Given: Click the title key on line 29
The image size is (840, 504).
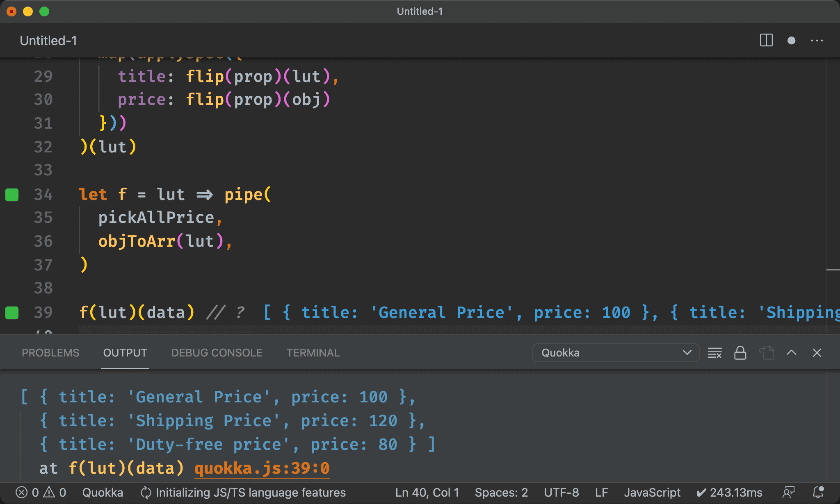Looking at the screenshot, I should [142, 77].
